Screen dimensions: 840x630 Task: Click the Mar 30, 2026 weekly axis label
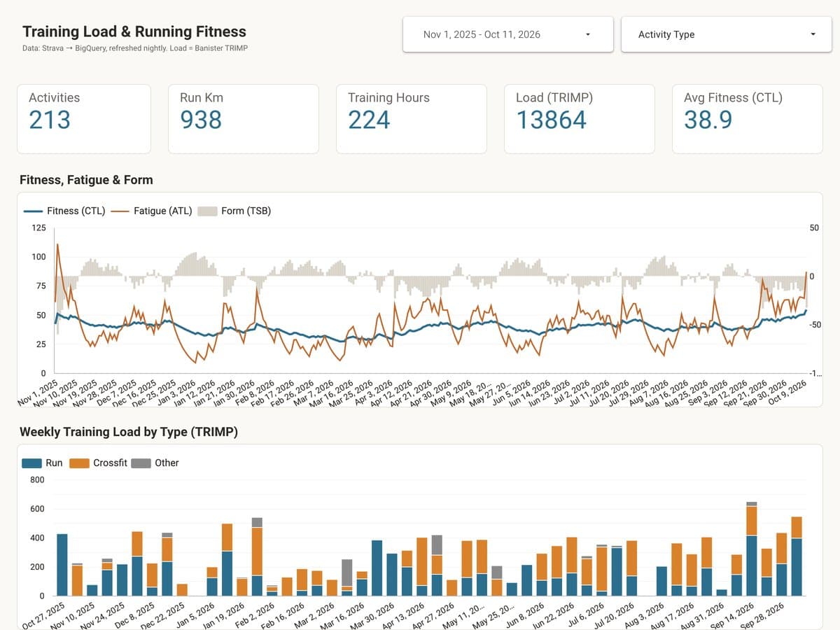click(x=373, y=615)
